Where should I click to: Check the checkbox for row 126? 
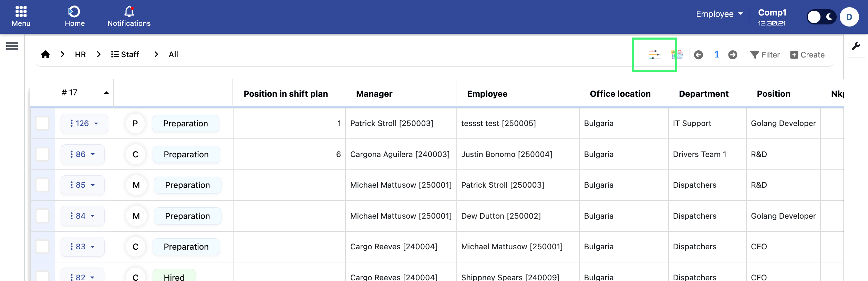(42, 123)
